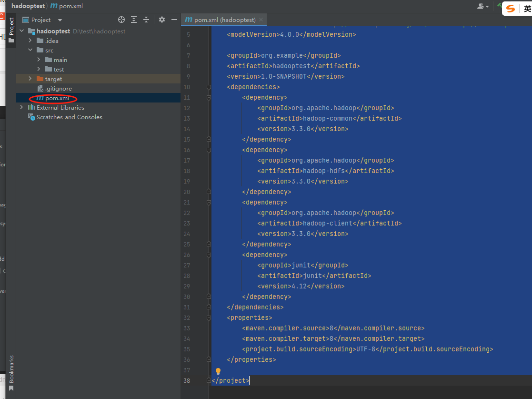Click the closing dependencies tag line 31

255,307
